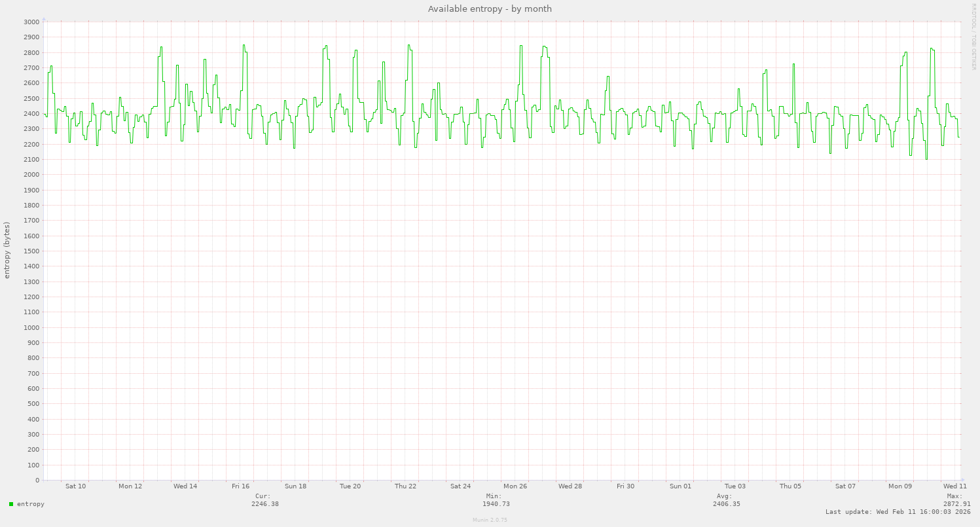980x527 pixels.
Task: Click the Munin 2.0.75 version text
Action: (x=490, y=520)
